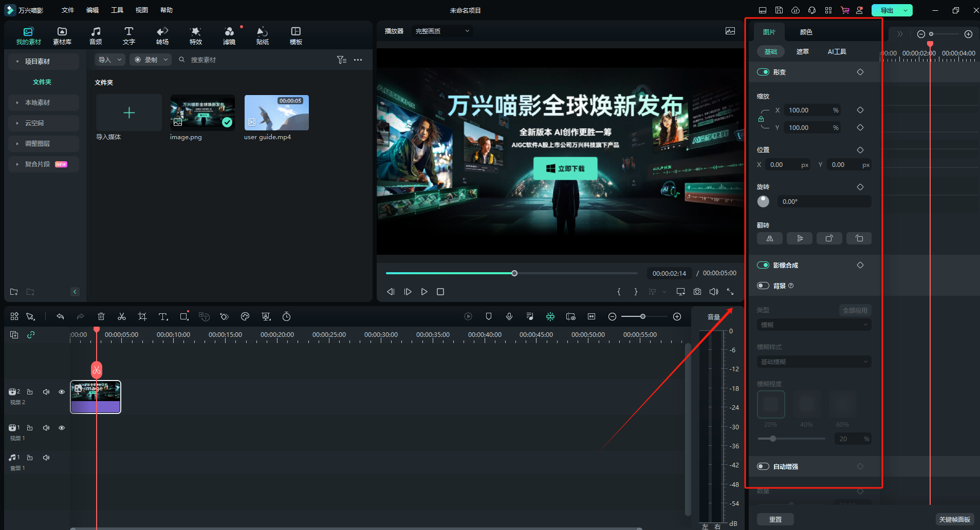
Task: Switch to the 颜色 color tab
Action: tap(806, 32)
